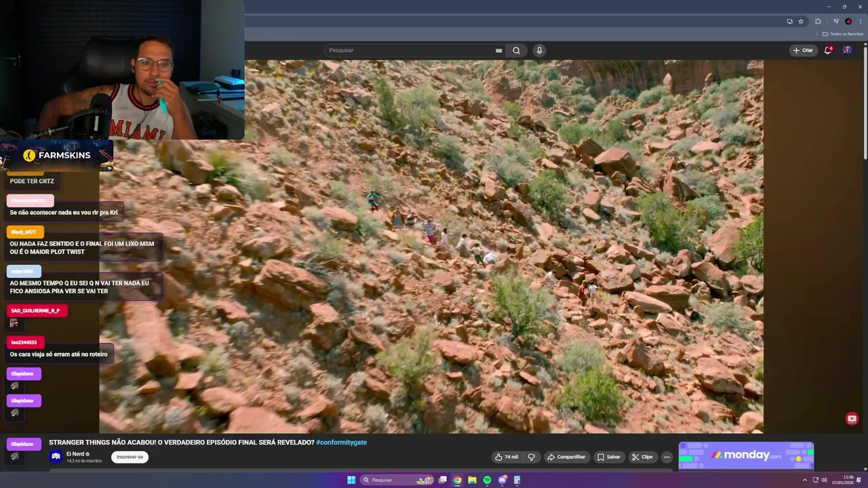Open the on-screen keyboard icon in search
The image size is (868, 488).
(498, 50)
